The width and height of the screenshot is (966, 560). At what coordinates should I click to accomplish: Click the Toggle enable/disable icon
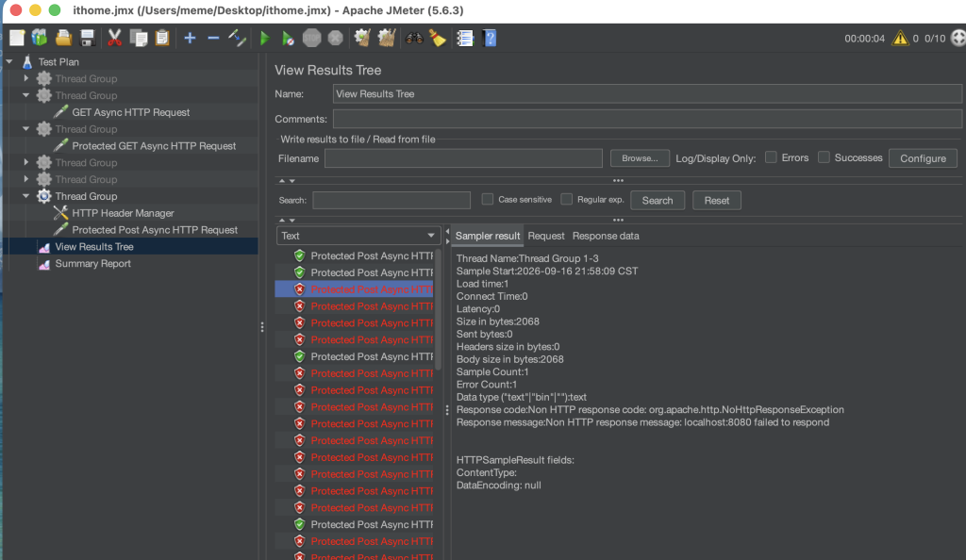point(237,38)
